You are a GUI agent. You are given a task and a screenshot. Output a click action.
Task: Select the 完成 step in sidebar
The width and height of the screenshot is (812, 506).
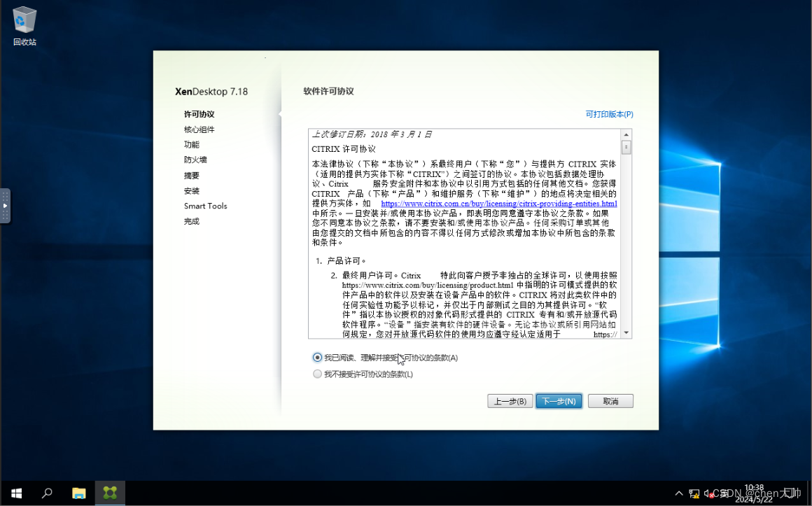192,221
